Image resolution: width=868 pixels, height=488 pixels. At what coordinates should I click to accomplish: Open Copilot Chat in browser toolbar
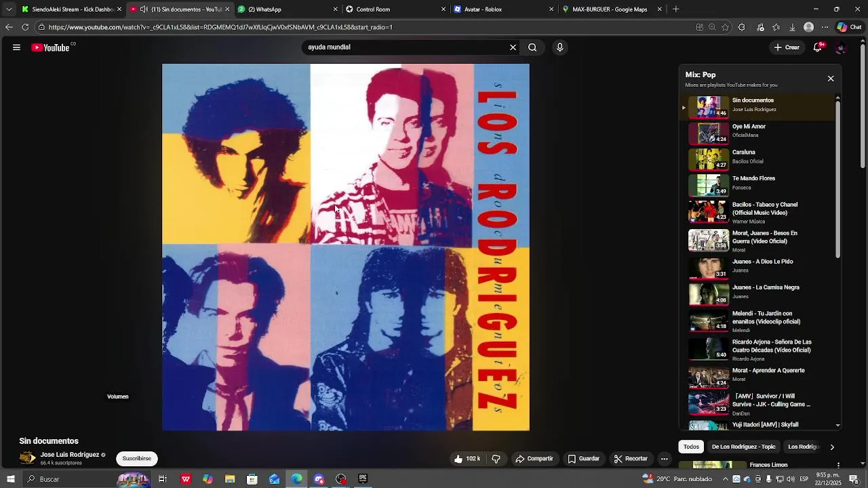pyautogui.click(x=849, y=27)
